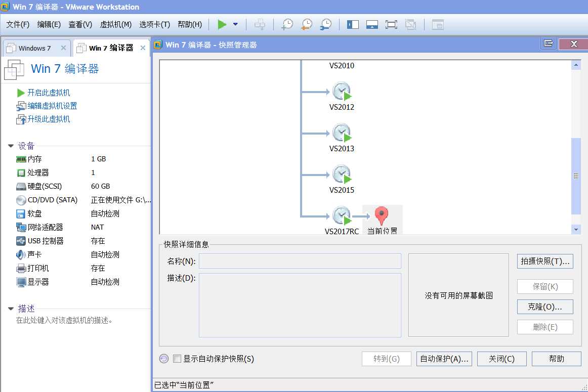Click the VS2010 snapshot label
588x392 pixels.
(x=342, y=66)
